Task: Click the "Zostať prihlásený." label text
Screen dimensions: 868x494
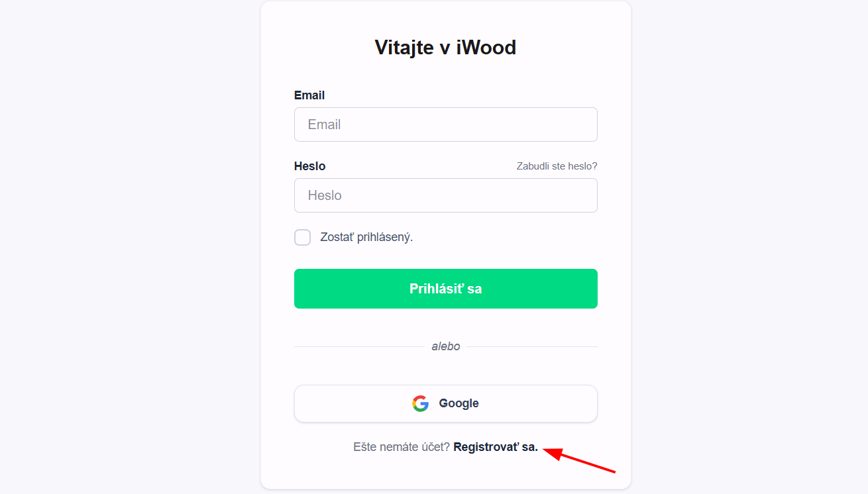Action: pos(366,237)
